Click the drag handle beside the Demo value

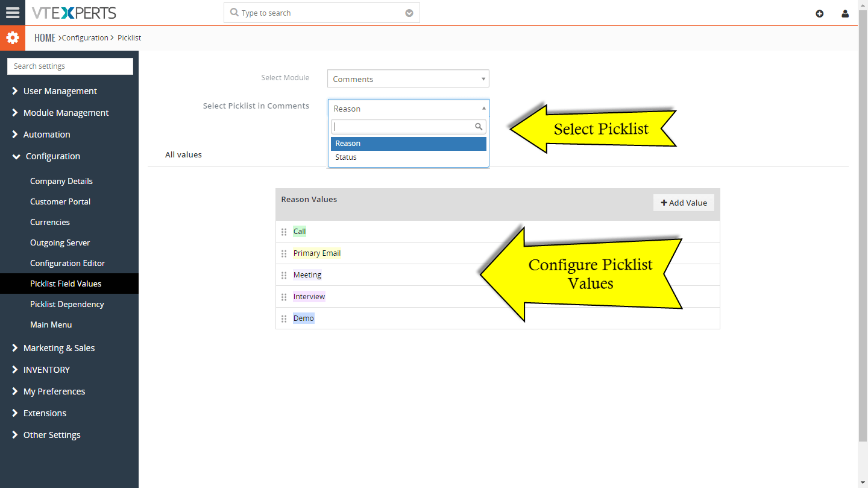coord(284,318)
